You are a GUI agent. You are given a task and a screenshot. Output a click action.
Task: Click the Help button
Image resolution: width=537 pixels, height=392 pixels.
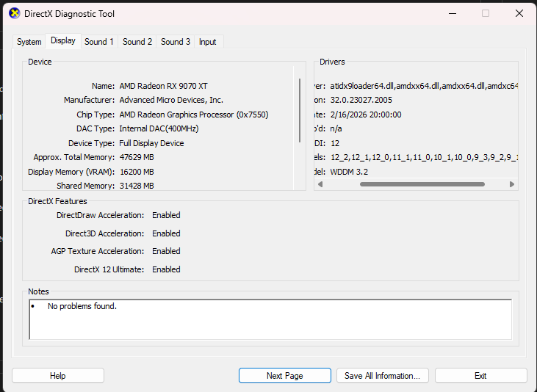point(58,376)
